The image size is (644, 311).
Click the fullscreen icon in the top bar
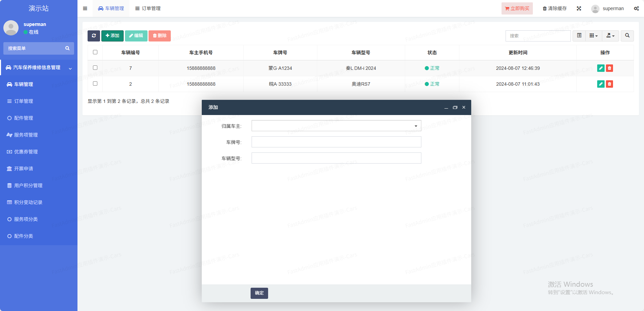point(579,8)
